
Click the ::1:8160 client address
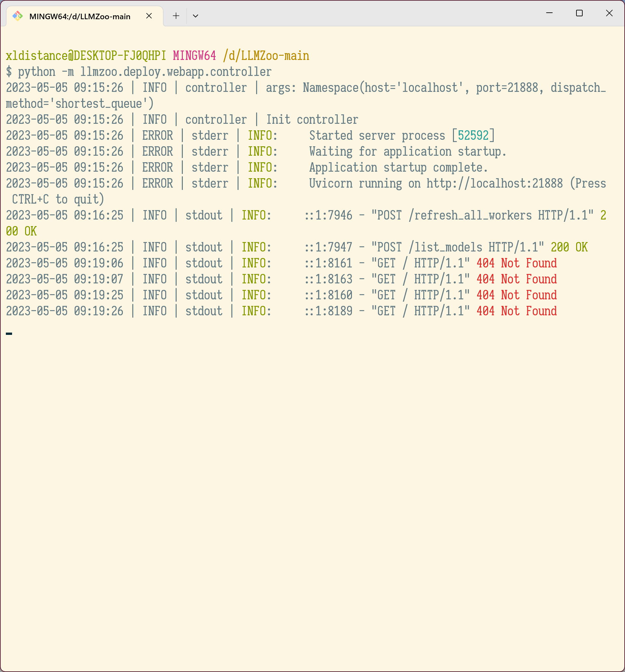(328, 295)
